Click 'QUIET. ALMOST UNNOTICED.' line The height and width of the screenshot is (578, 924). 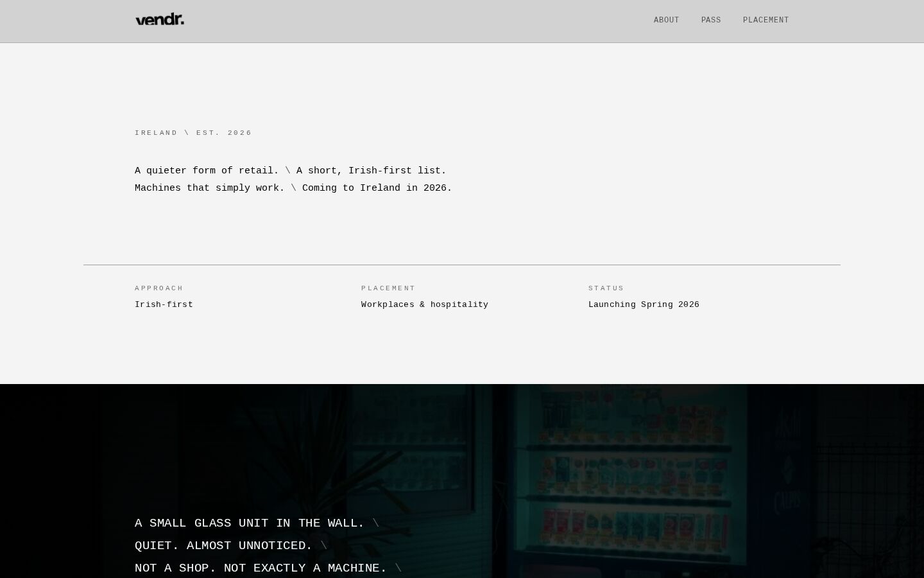[223, 546]
